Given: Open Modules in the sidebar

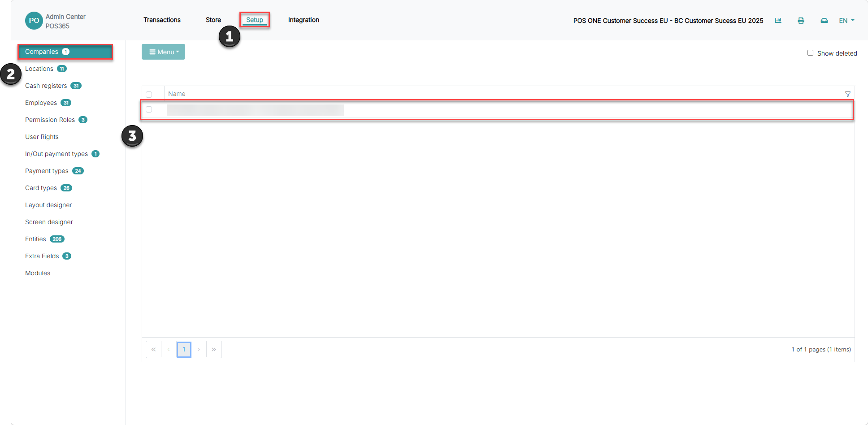Looking at the screenshot, I should 38,273.
